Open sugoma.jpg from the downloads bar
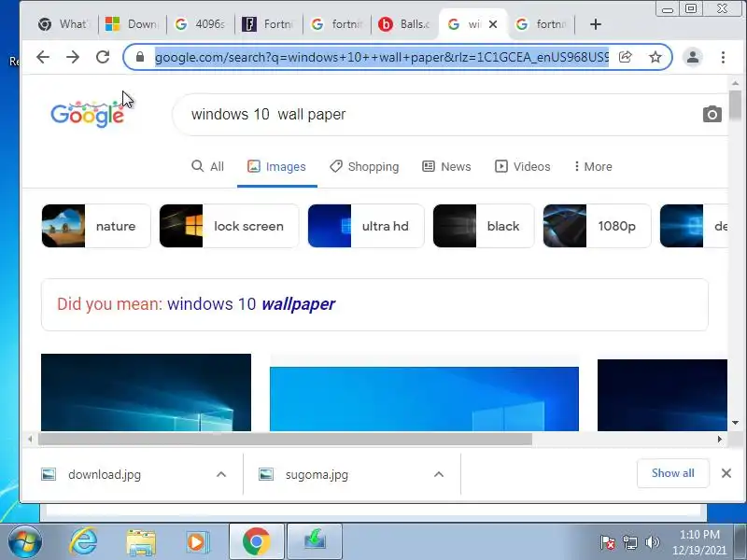 tap(317, 474)
